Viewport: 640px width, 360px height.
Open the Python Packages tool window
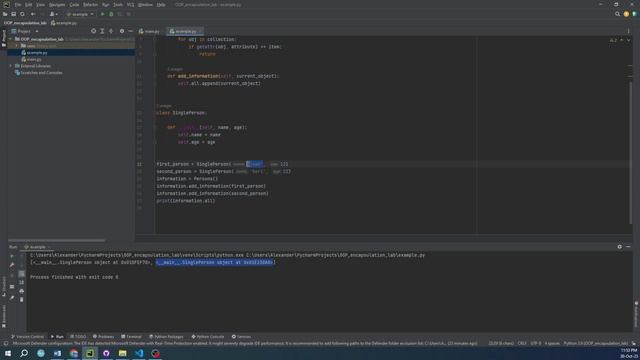(166, 337)
